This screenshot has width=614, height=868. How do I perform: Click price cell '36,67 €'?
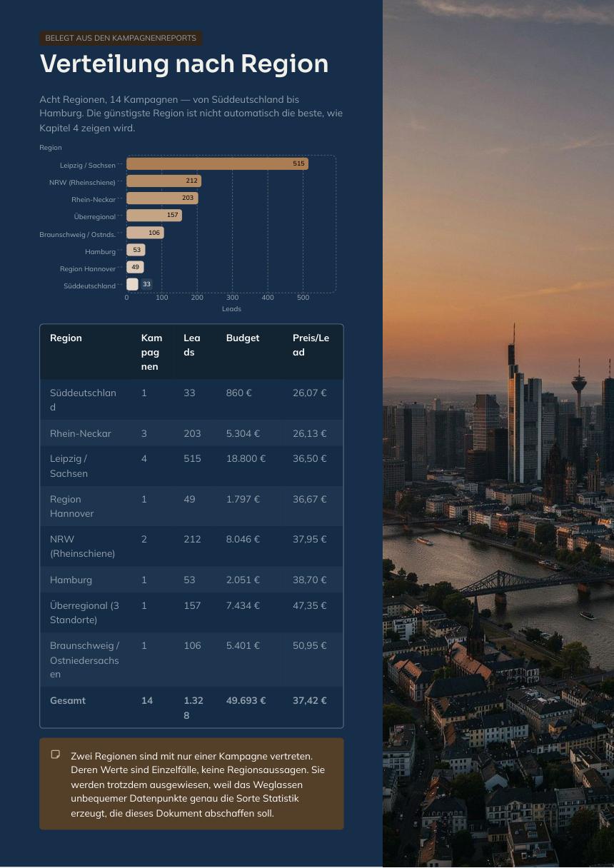coord(310,499)
